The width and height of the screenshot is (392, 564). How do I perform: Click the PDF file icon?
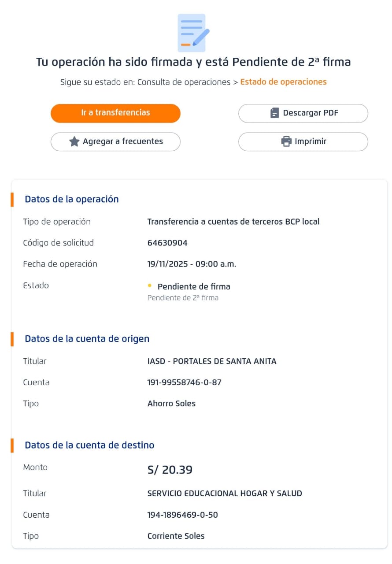pyautogui.click(x=275, y=113)
